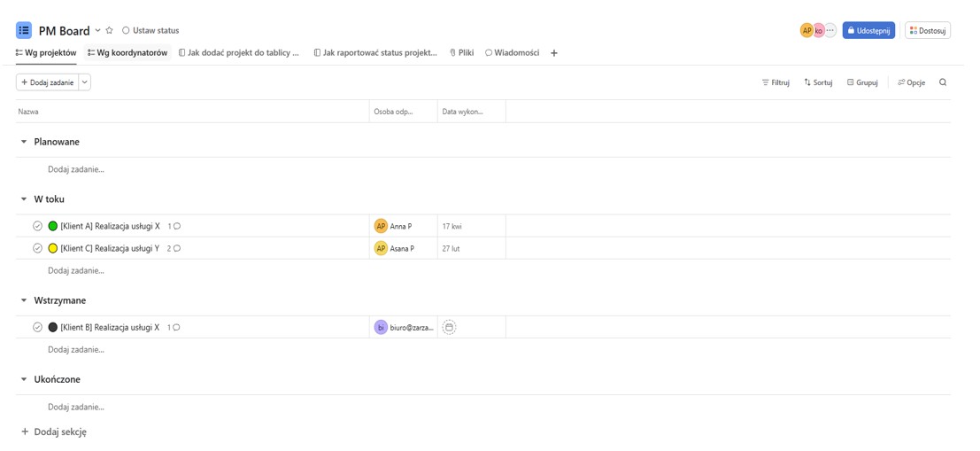Click the star icon to favorite PM Board

point(110,30)
